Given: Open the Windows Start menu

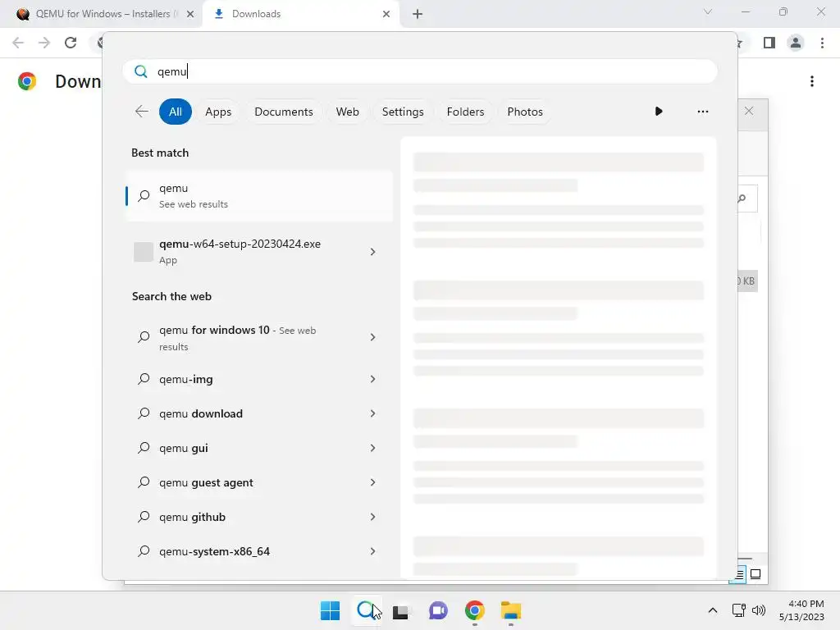Looking at the screenshot, I should click(330, 610).
